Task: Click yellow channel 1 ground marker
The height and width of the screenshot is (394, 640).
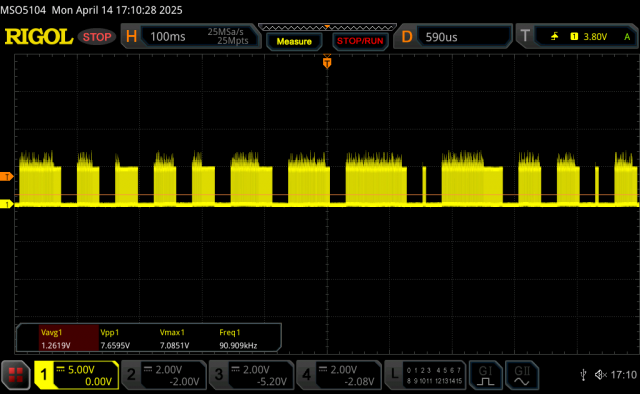Action: pos(6,204)
